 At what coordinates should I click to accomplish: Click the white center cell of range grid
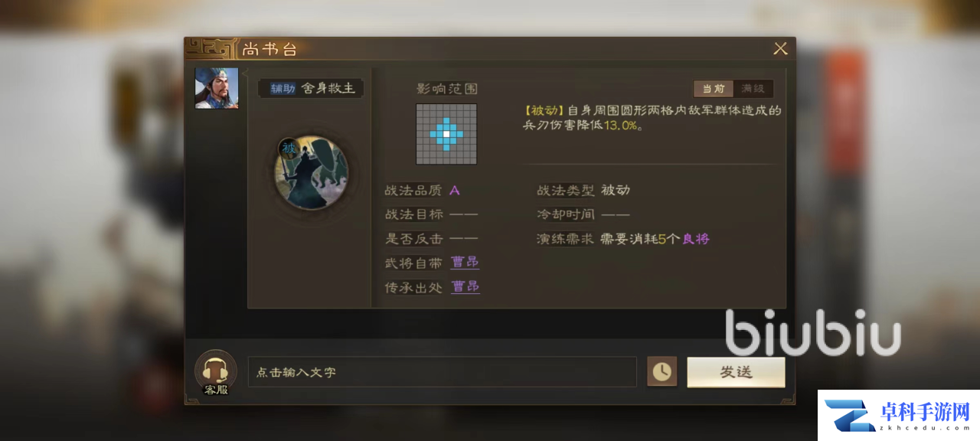point(446,134)
